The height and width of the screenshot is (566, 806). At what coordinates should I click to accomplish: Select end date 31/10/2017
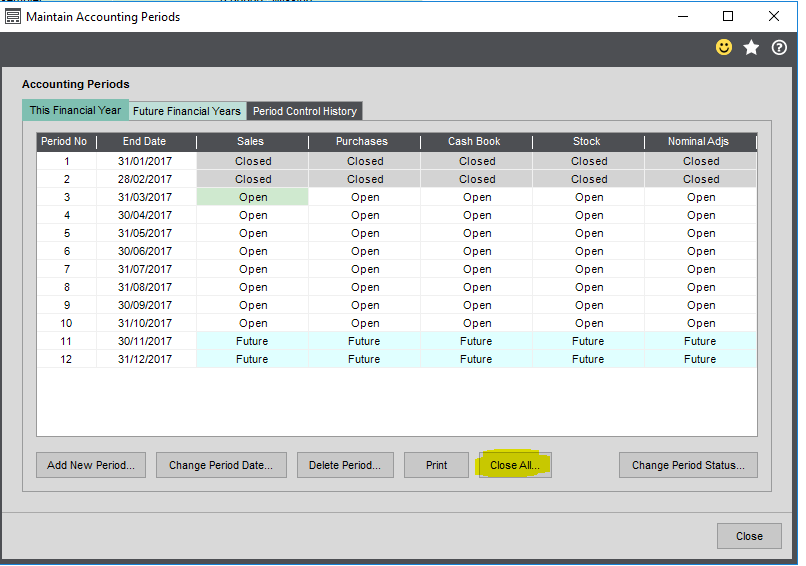146,323
